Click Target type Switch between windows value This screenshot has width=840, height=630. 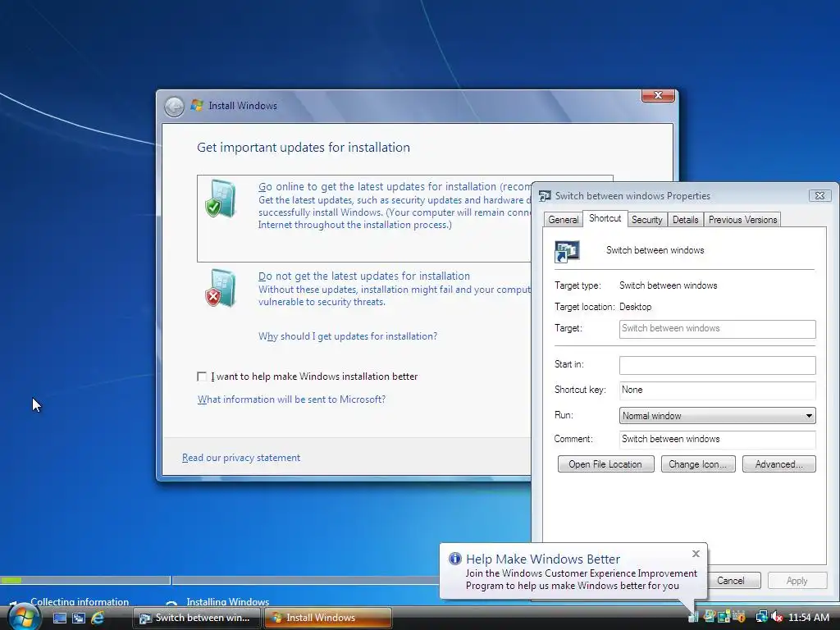coord(668,285)
